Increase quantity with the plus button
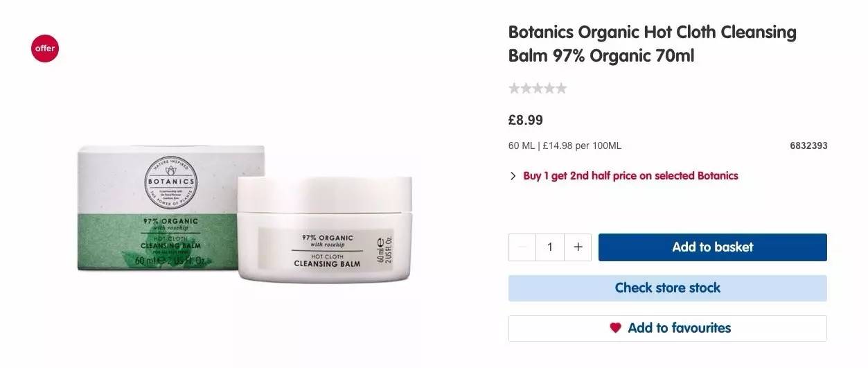 pos(578,247)
